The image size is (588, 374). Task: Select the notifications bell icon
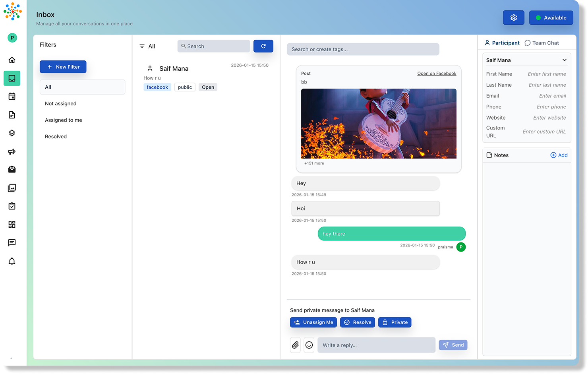12,261
